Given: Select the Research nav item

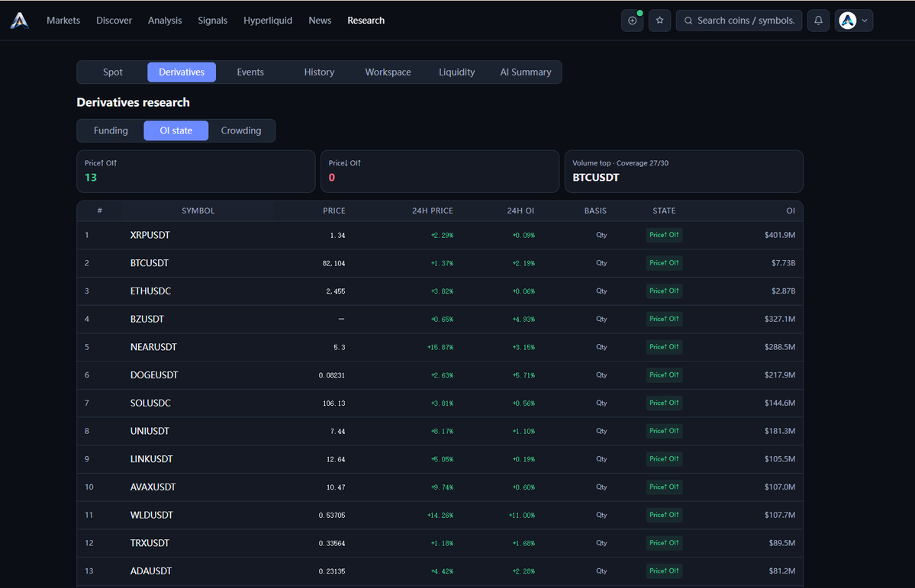Looking at the screenshot, I should 366,21.
